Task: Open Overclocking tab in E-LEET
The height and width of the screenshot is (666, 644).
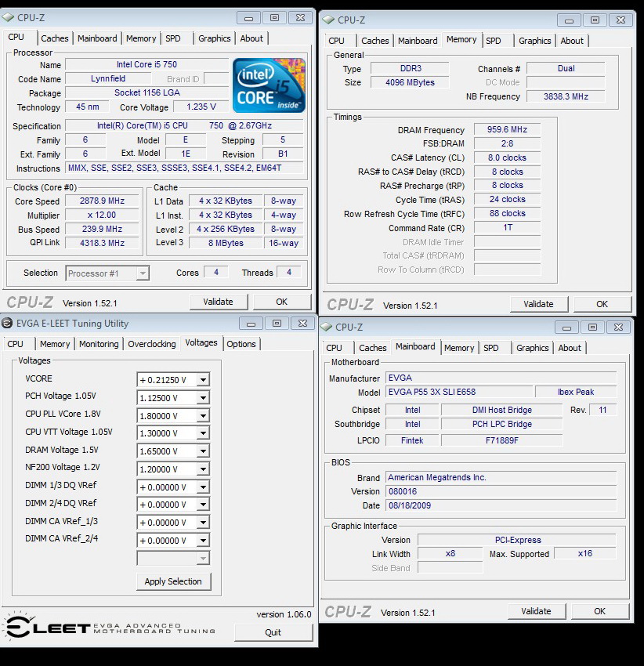Action: click(152, 344)
